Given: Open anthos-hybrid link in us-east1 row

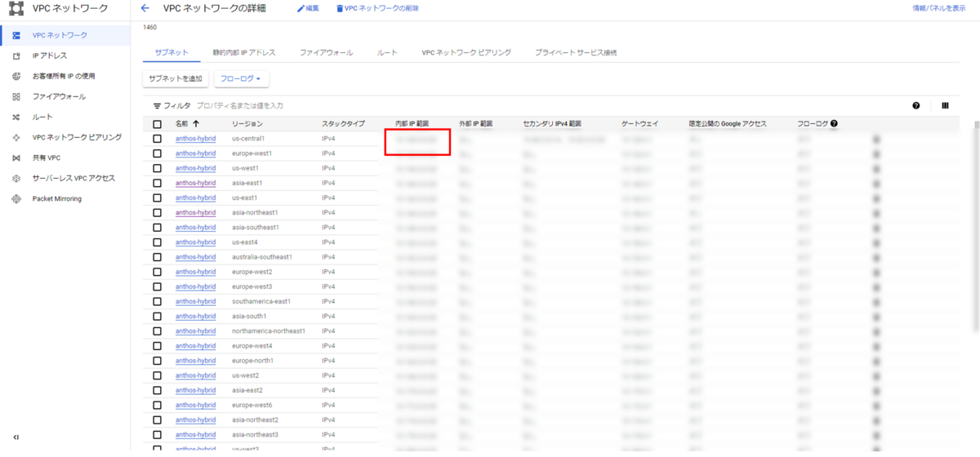Looking at the screenshot, I should coord(195,197).
